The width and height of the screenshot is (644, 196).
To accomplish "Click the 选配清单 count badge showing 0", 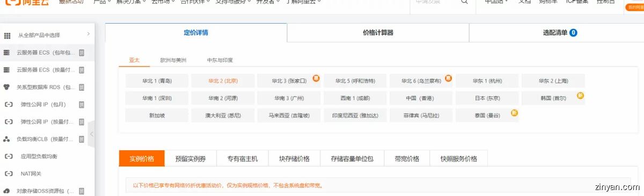I will click(x=573, y=33).
